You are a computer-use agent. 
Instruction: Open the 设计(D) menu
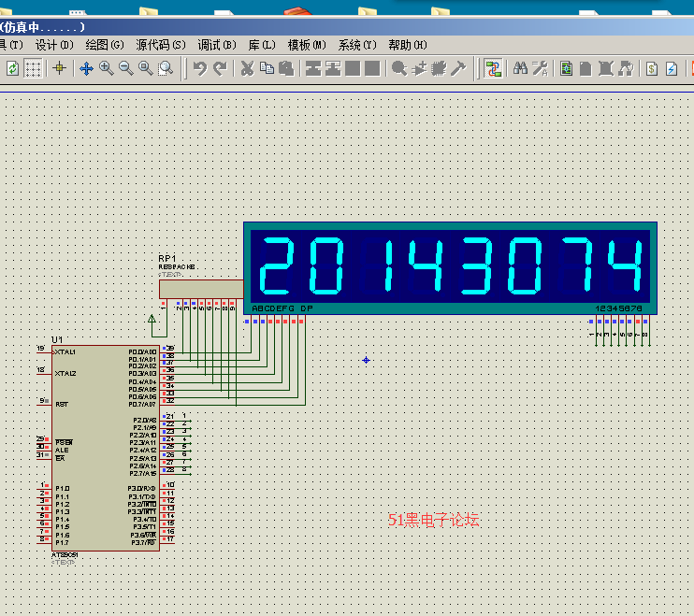coord(54,45)
